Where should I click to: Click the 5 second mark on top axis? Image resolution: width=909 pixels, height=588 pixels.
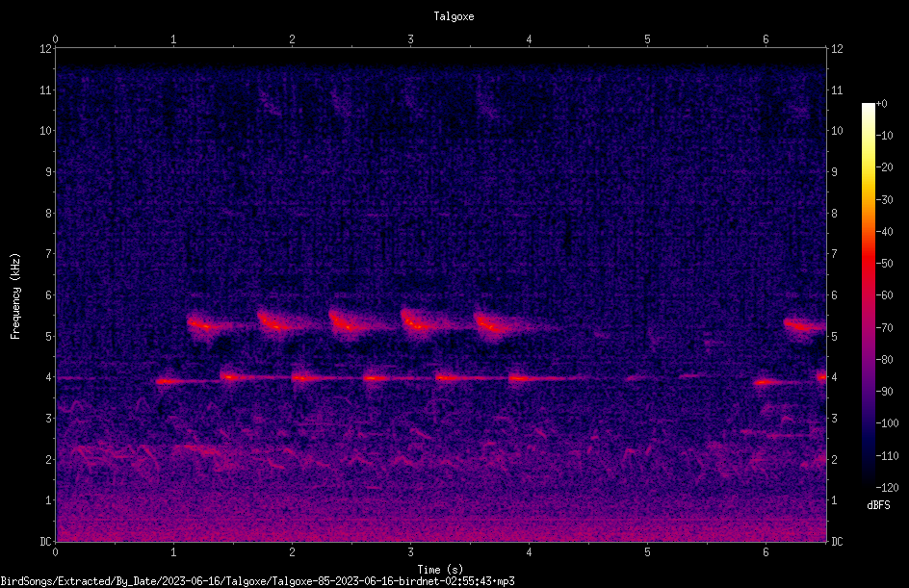pos(647,38)
